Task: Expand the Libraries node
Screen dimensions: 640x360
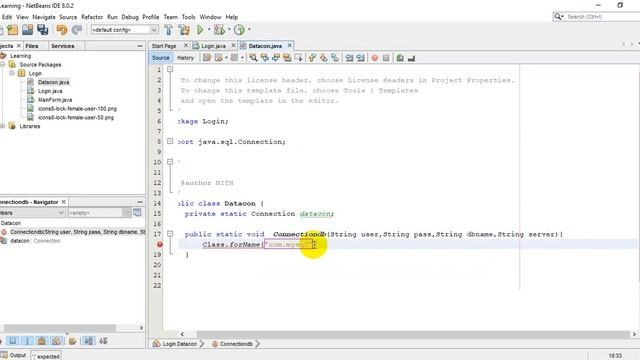Action: [3, 126]
